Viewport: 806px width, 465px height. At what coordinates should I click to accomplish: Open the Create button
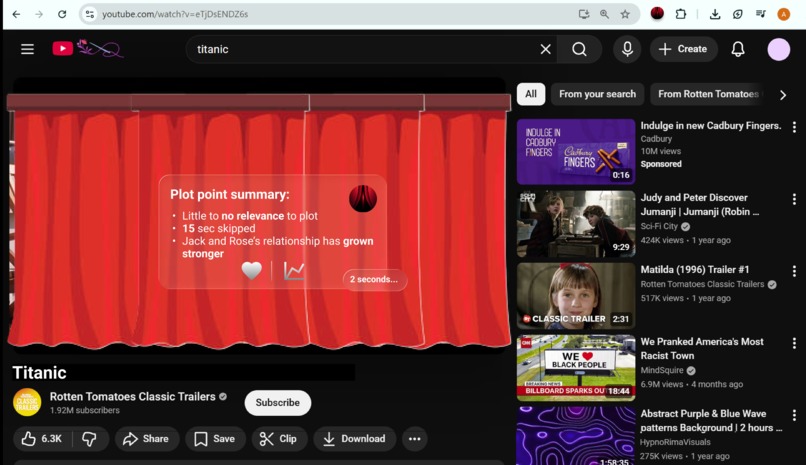click(x=684, y=49)
